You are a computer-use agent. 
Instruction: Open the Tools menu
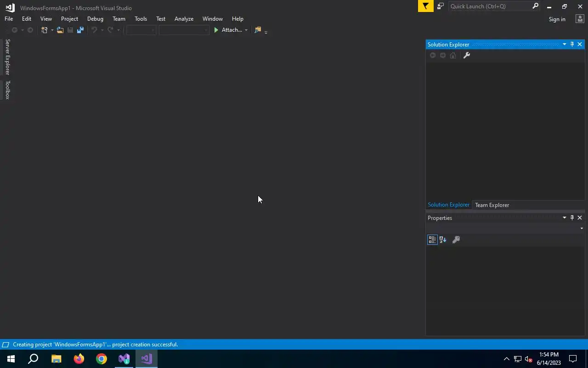141,19
